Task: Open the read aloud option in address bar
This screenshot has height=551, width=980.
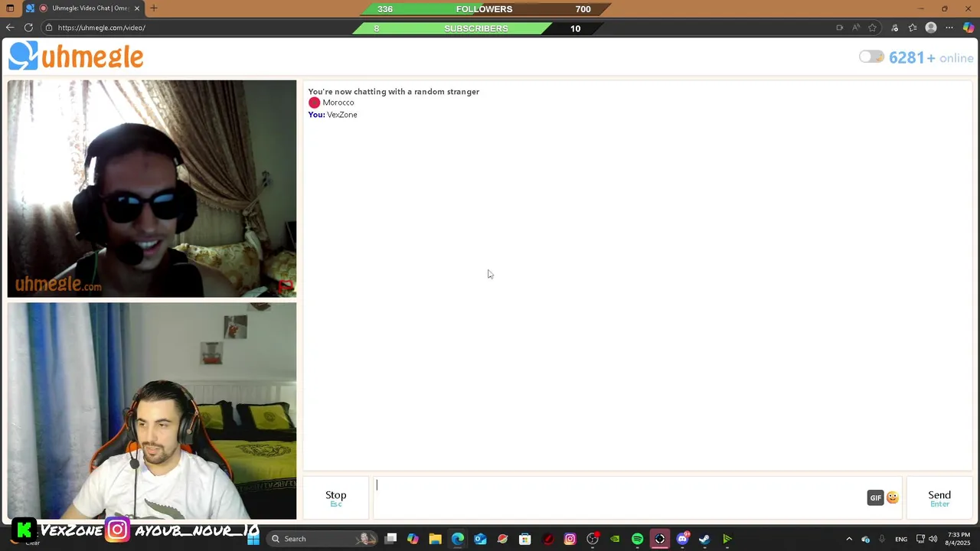Action: (856, 28)
